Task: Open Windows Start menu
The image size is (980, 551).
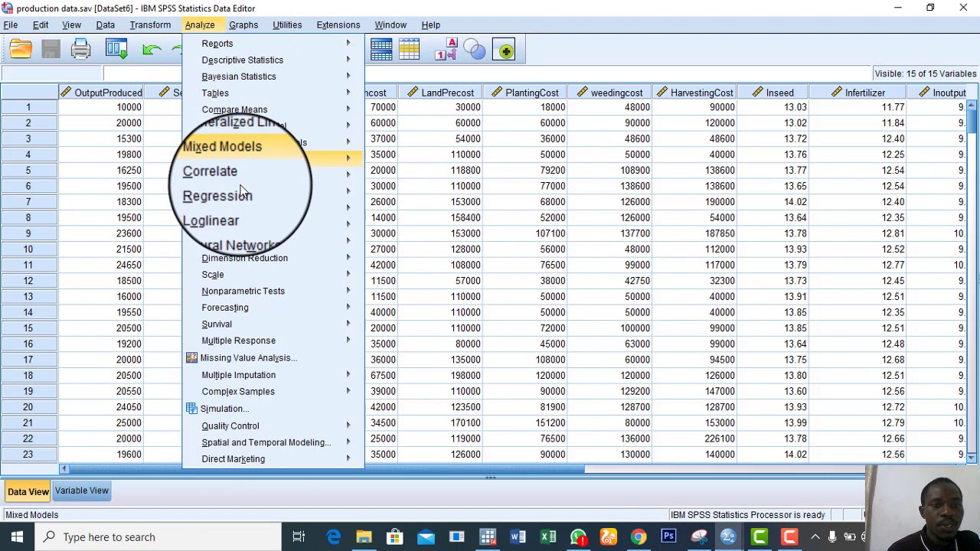Action: pos(17,536)
